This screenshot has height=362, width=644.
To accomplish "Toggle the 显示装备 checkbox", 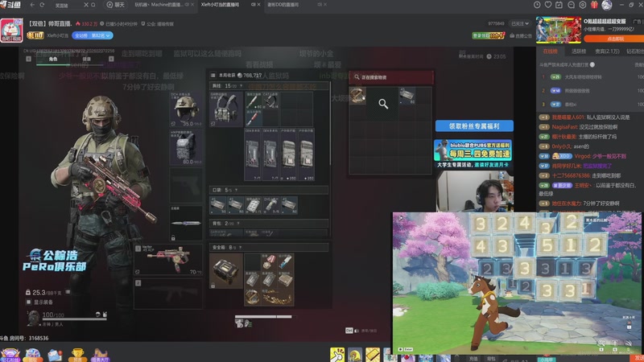I will [28, 302].
